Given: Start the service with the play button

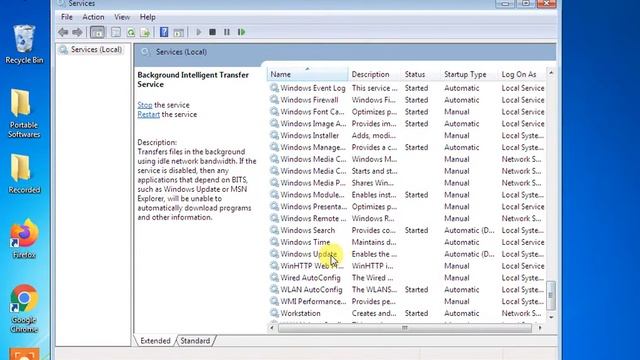Looking at the screenshot, I should point(199,32).
